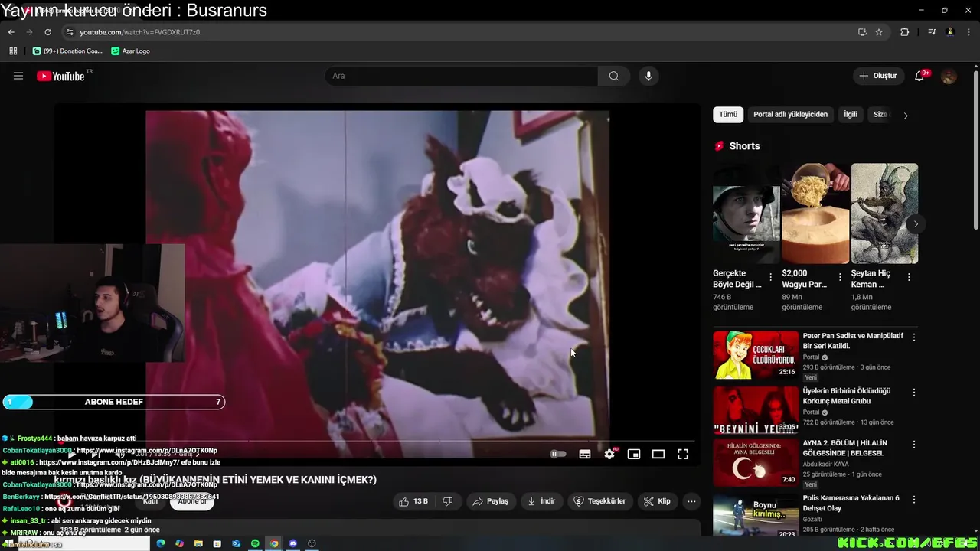Open Outlook from the taskbar
The height and width of the screenshot is (551, 980).
[236, 543]
